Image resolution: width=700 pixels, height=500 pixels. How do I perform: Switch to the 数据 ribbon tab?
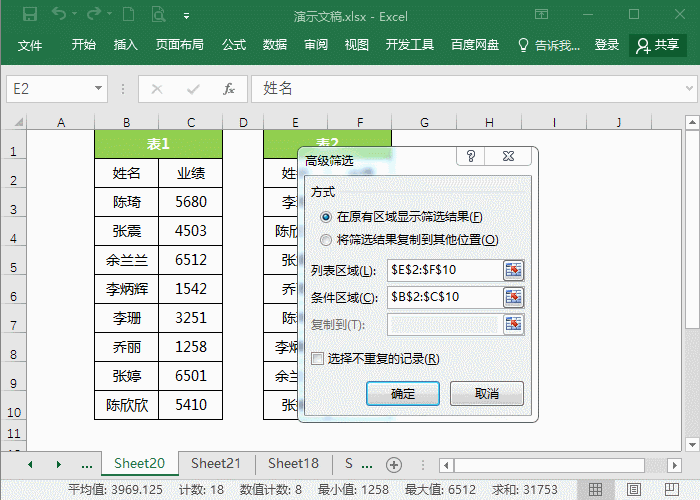coord(275,45)
